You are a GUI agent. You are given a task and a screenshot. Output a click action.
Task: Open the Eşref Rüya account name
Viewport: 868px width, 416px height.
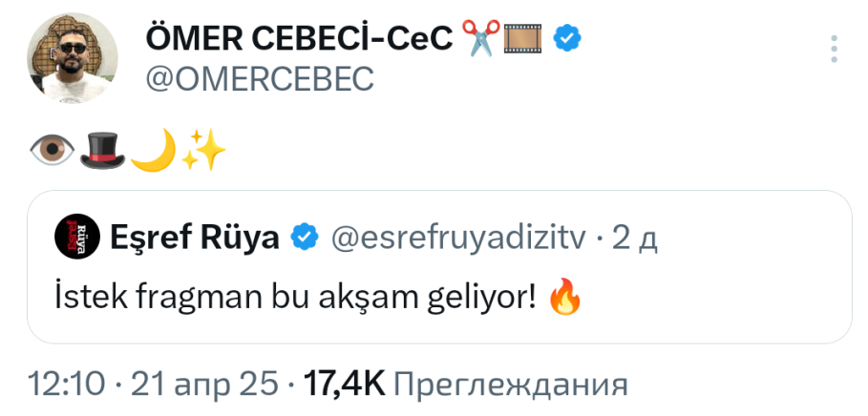tap(194, 237)
